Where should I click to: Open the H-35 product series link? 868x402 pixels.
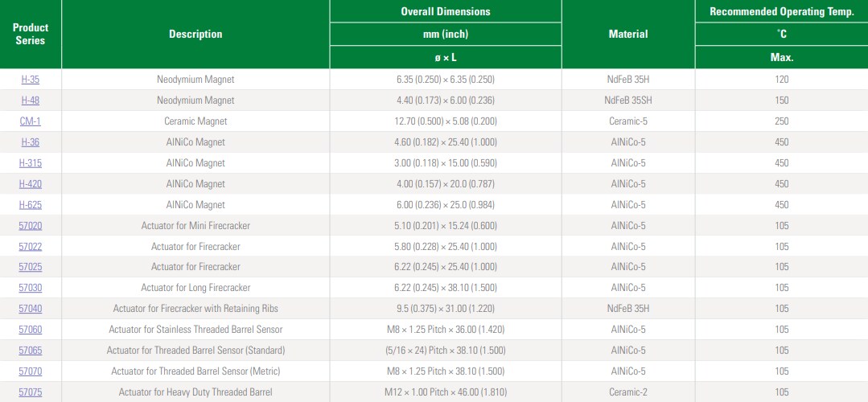(x=30, y=80)
